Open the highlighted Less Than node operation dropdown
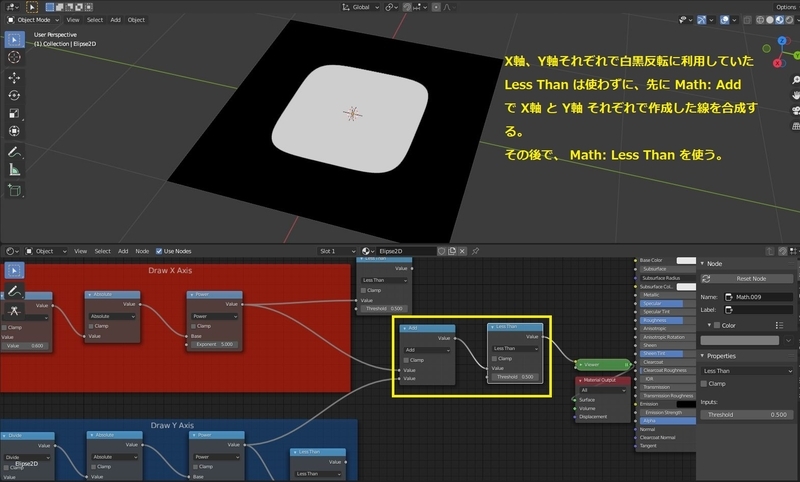800x482 pixels. (515, 348)
